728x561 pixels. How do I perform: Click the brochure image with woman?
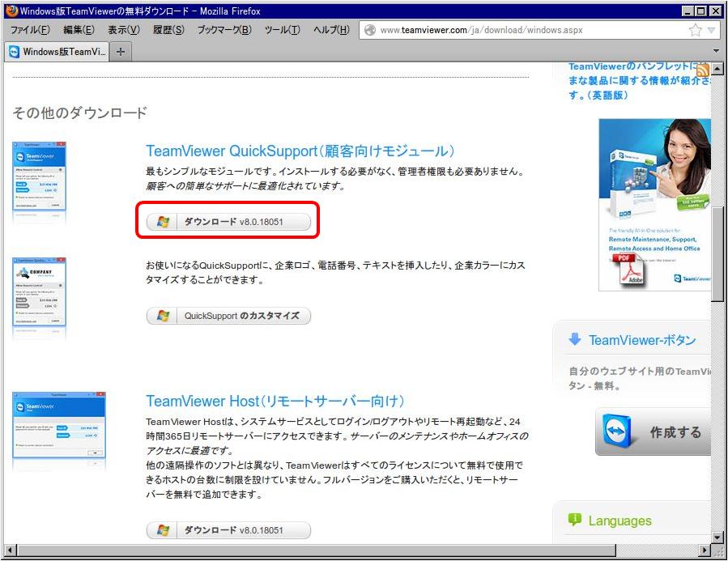pos(654,205)
